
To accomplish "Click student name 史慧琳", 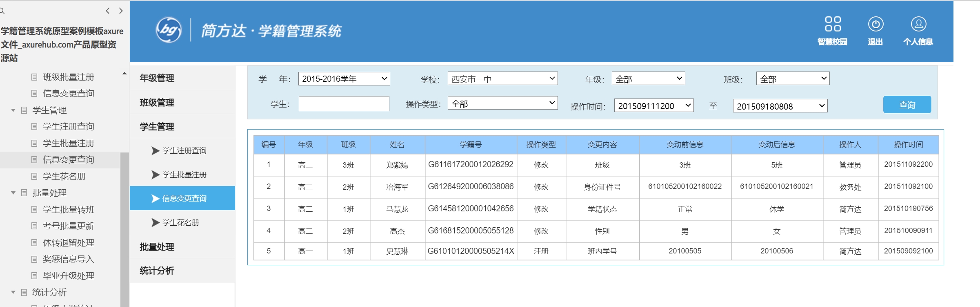I will [x=397, y=251].
